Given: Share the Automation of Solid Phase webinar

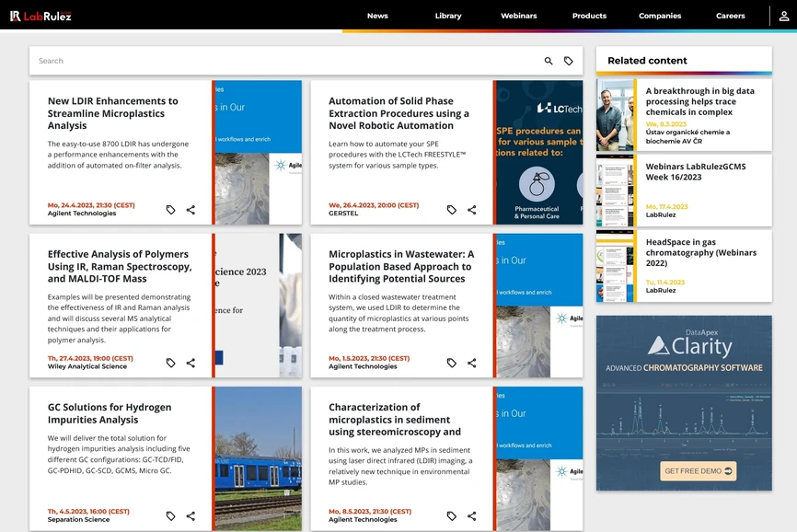Looking at the screenshot, I should tap(472, 210).
